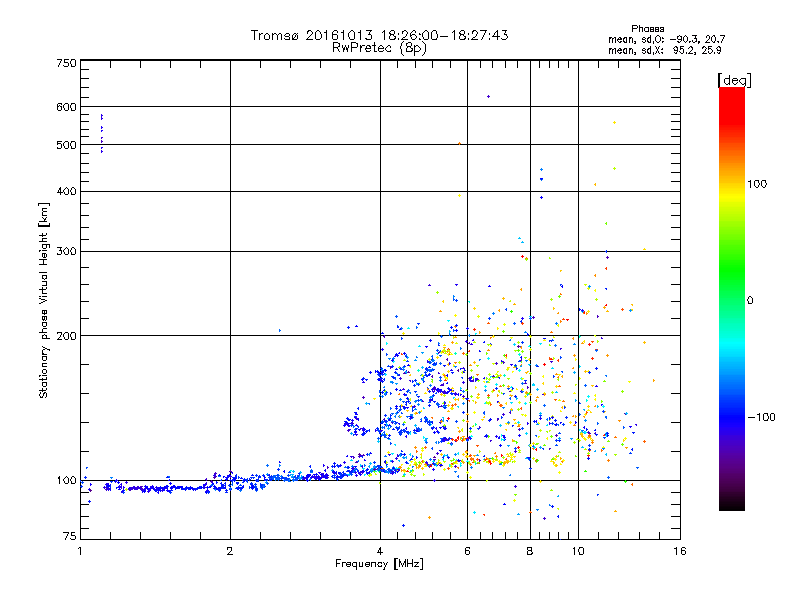This screenshot has height=600, width=800.
Task: Click the 'Stationary phase Virtual Height [km]' axis label
Action: coord(43,301)
